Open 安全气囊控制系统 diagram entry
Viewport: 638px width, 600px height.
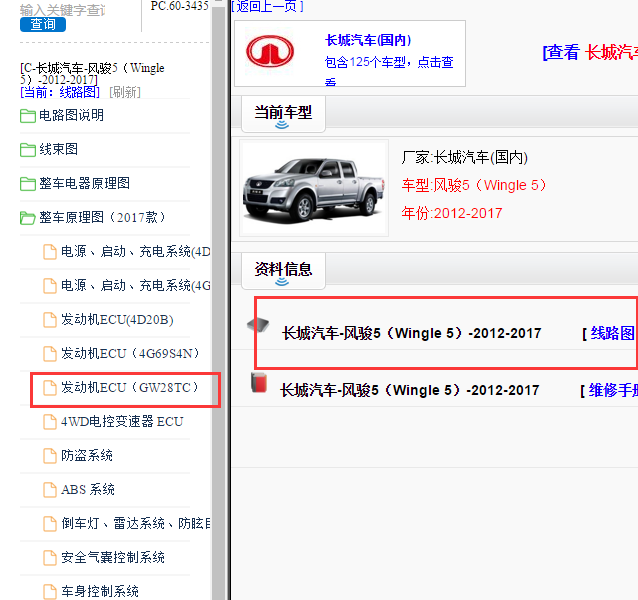(113, 557)
